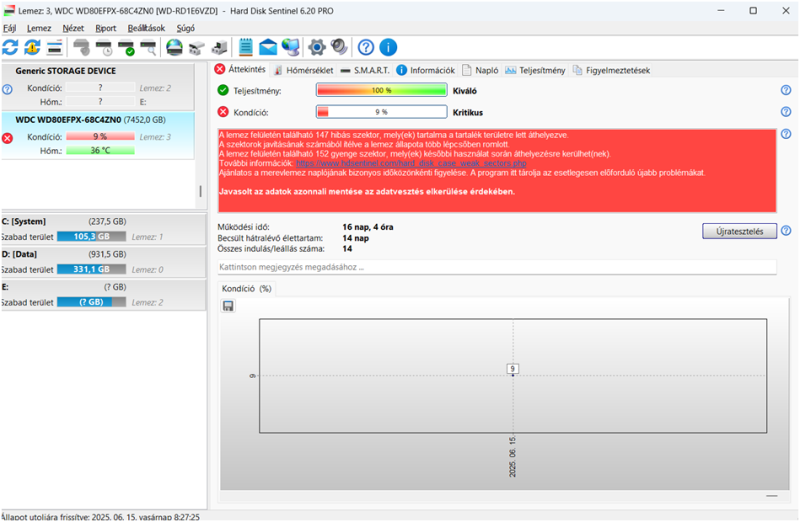Click the globe with monitor icon

coord(291,47)
